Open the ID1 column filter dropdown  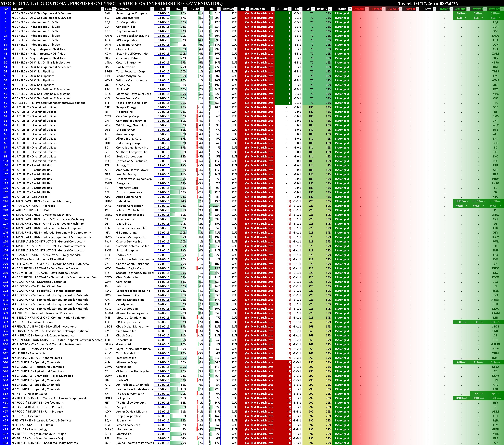coord(168,9)
